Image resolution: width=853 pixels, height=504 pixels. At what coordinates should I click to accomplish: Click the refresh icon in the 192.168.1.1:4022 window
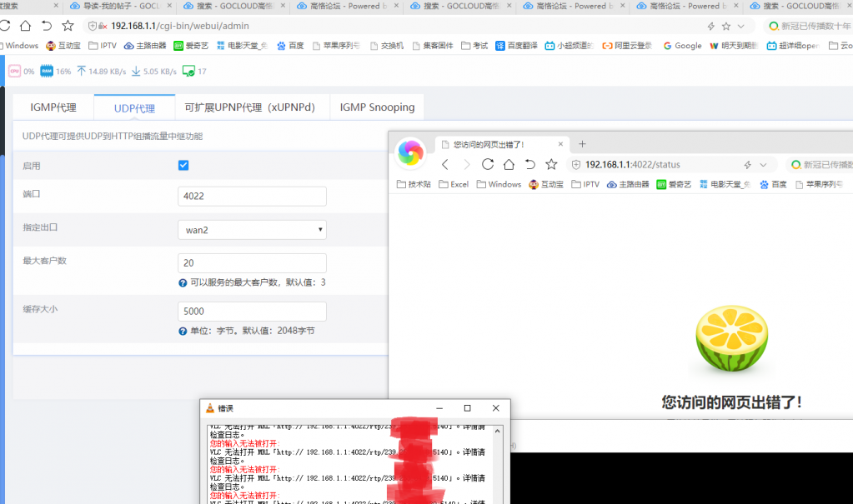point(488,164)
